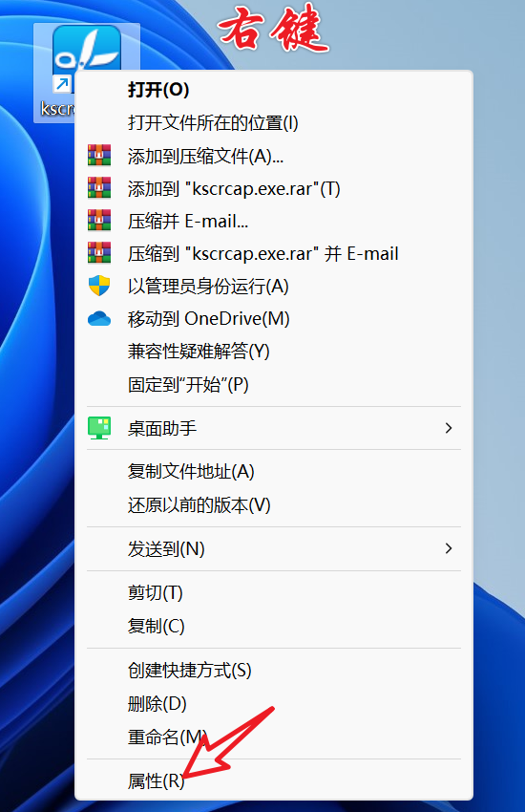Choose 复制(C) menu entry
The height and width of the screenshot is (812, 525).
click(157, 626)
